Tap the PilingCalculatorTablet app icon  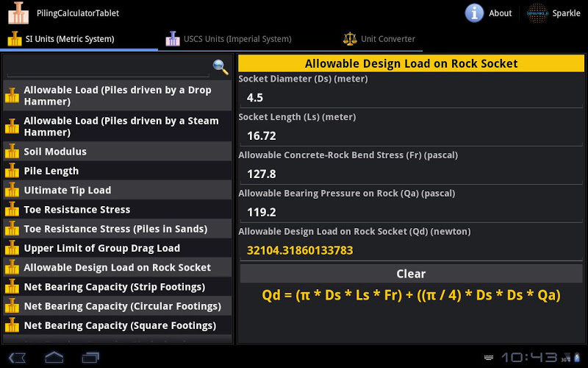pos(18,13)
